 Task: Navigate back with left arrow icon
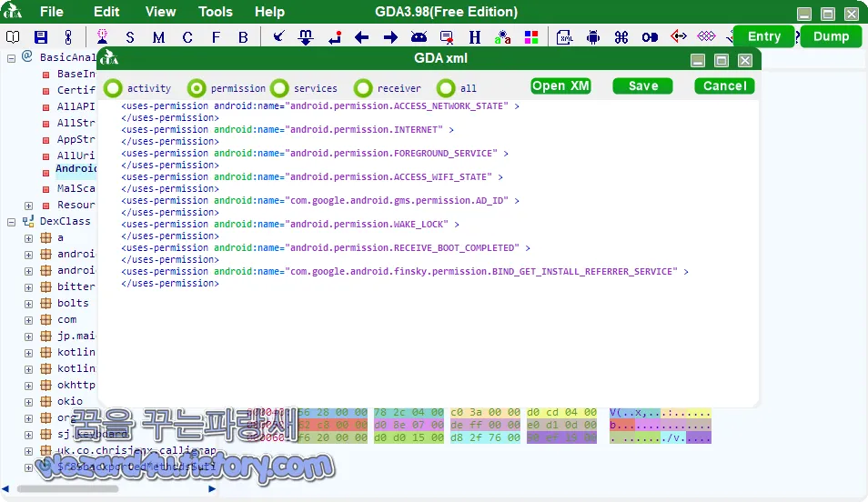361,37
